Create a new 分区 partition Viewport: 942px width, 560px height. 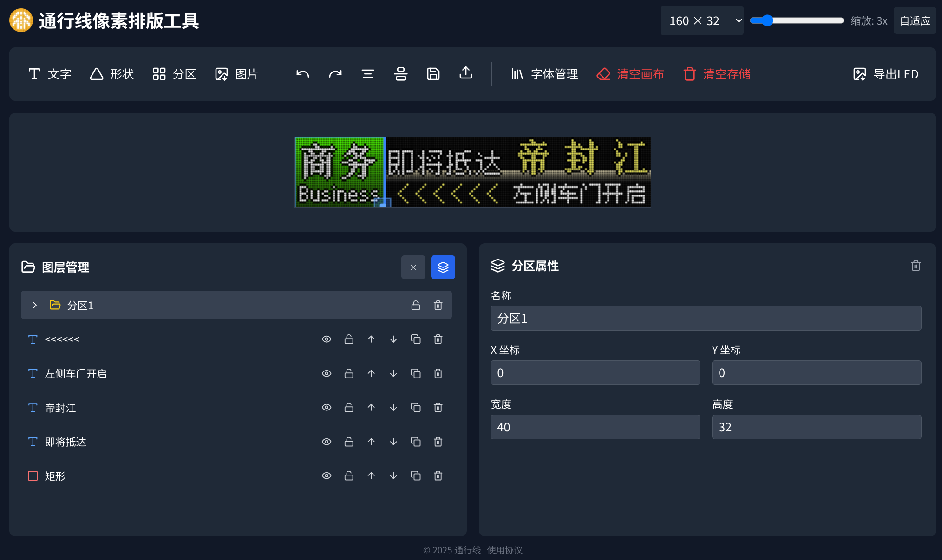point(174,74)
